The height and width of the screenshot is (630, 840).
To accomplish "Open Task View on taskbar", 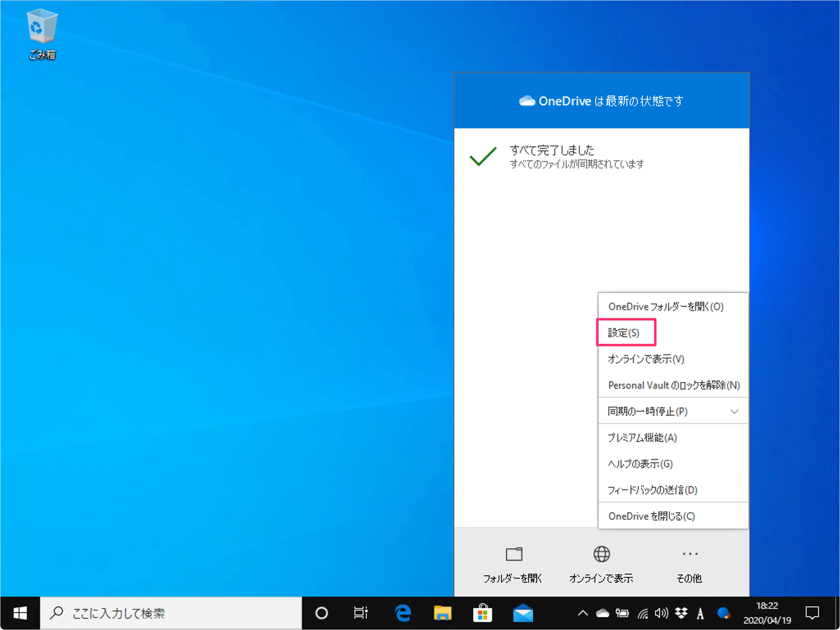I will 361,613.
